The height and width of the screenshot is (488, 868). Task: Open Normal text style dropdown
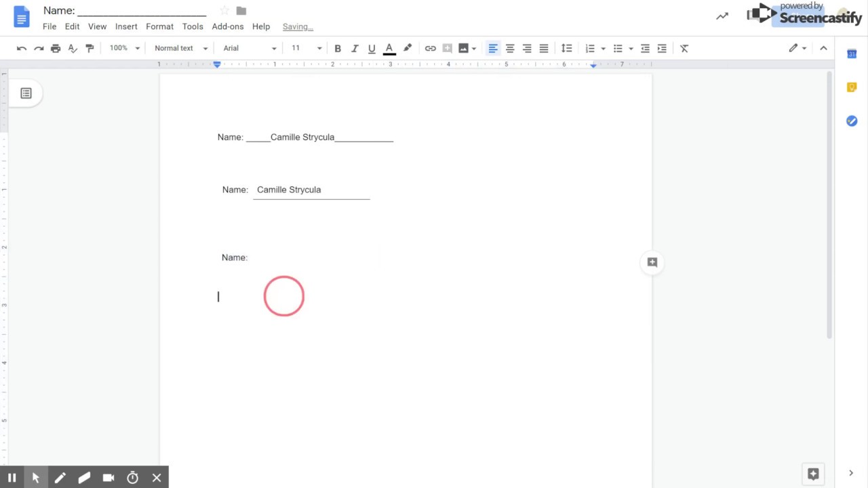[181, 48]
